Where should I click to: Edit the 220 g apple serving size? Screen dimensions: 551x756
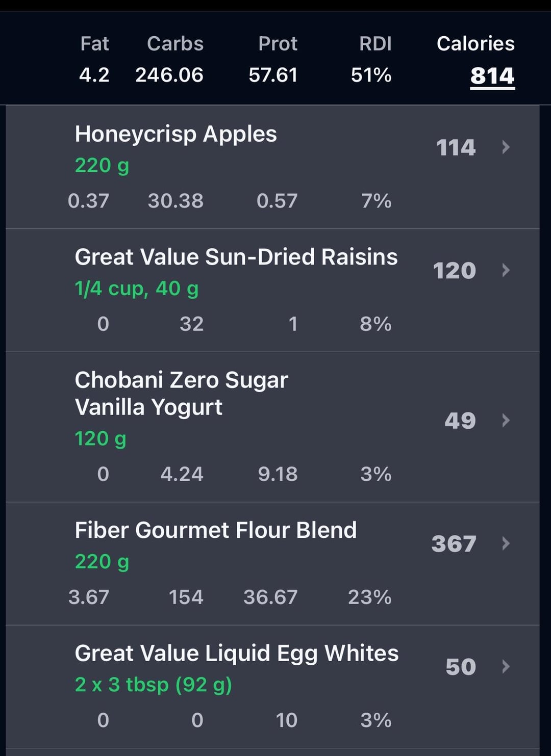102,166
